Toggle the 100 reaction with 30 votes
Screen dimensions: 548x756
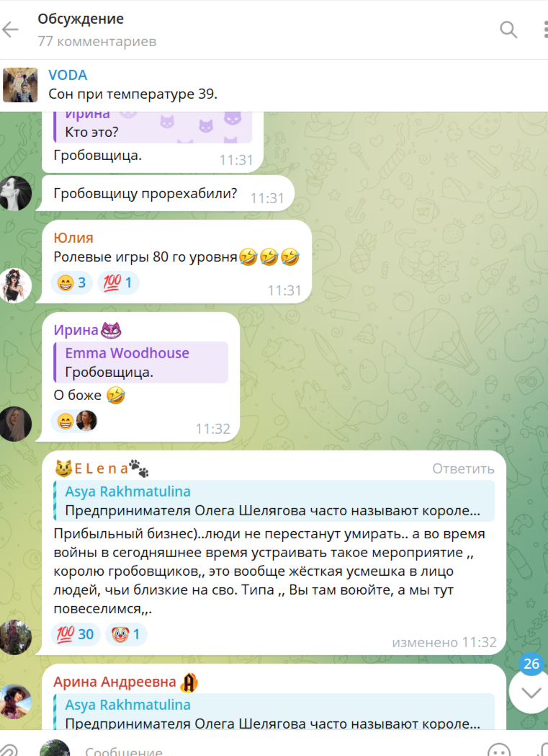75,634
